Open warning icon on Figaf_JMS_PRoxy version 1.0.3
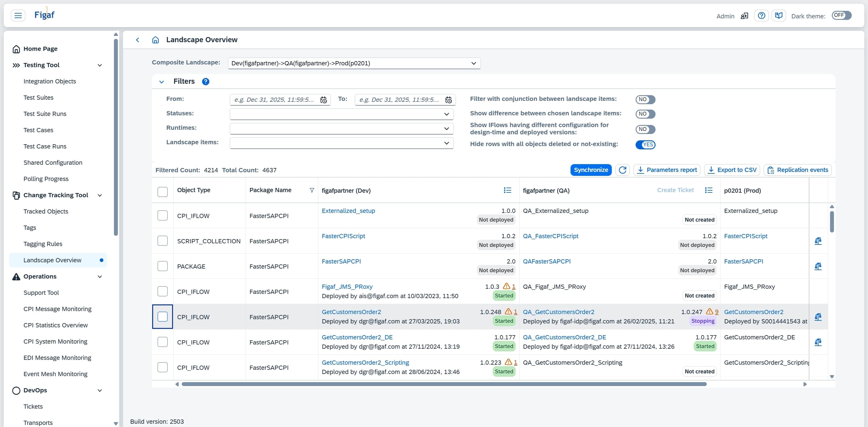 click(506, 286)
